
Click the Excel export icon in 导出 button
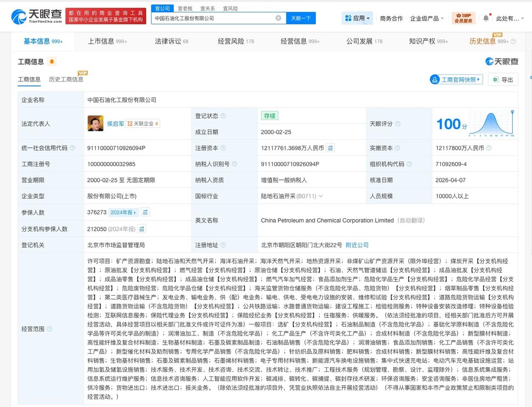[x=496, y=79]
